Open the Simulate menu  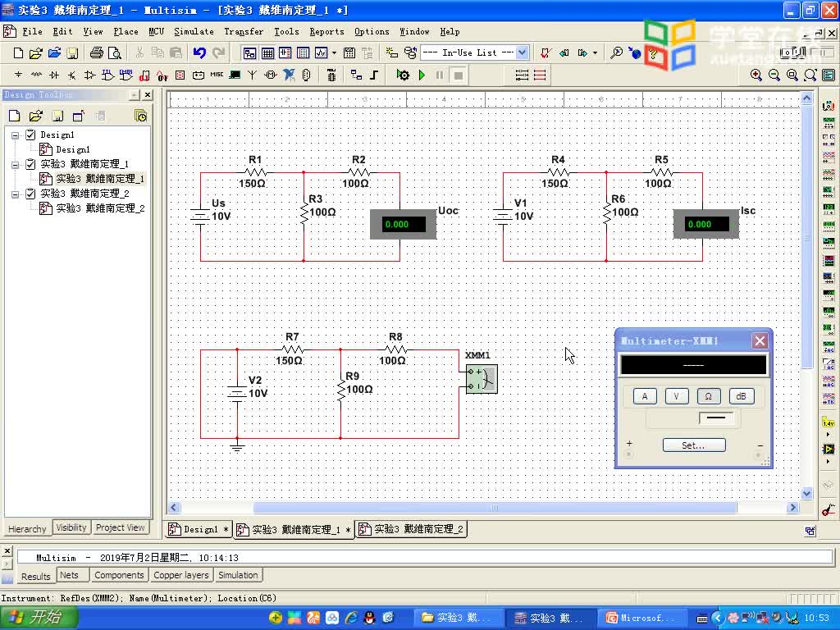(x=194, y=32)
